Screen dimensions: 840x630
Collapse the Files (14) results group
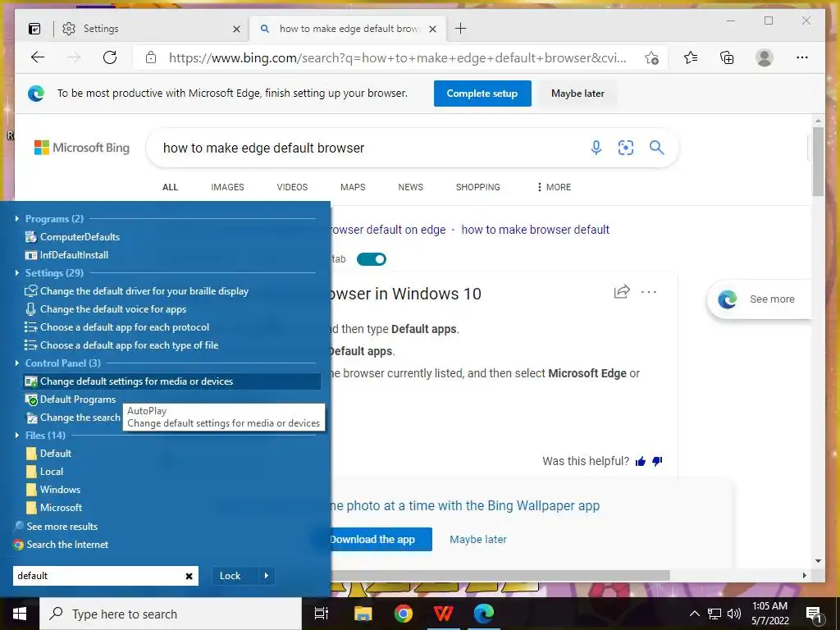point(17,435)
